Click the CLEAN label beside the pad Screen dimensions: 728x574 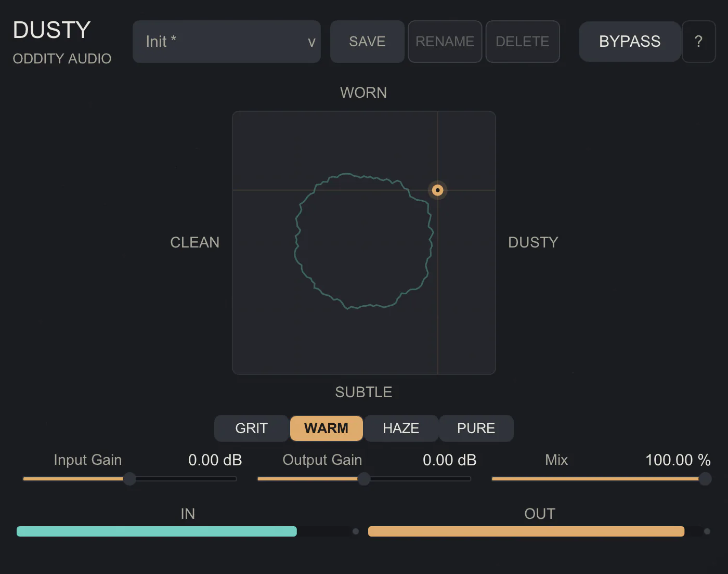(x=195, y=242)
